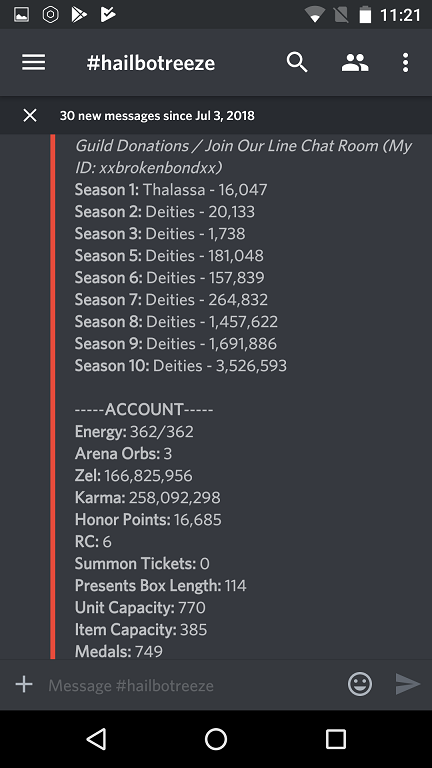This screenshot has height=768, width=432.
Task: Tap the Guild Donations Line Chat Room text
Action: (243, 156)
